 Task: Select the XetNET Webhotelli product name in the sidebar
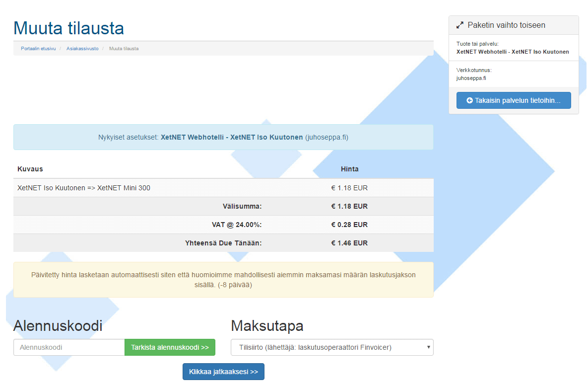[512, 52]
